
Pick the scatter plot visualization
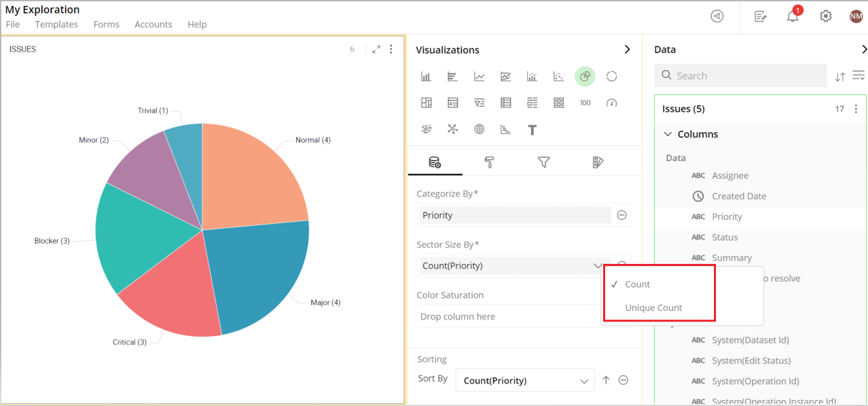(559, 77)
